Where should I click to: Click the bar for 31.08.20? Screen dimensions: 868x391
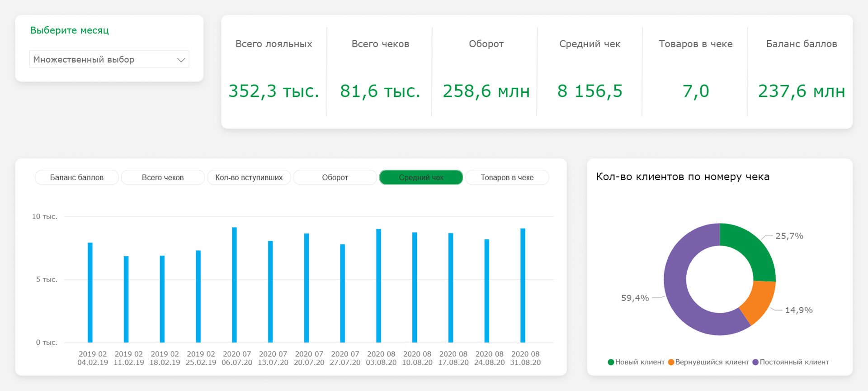click(523, 285)
